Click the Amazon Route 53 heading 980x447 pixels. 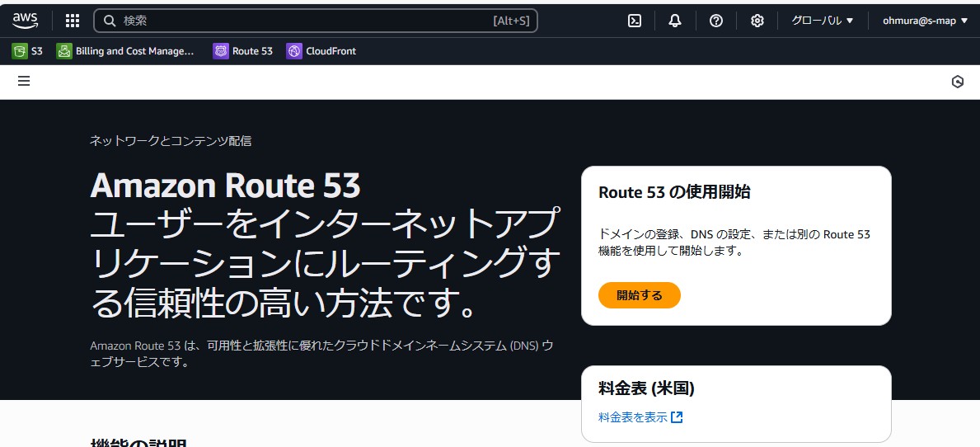click(x=226, y=186)
